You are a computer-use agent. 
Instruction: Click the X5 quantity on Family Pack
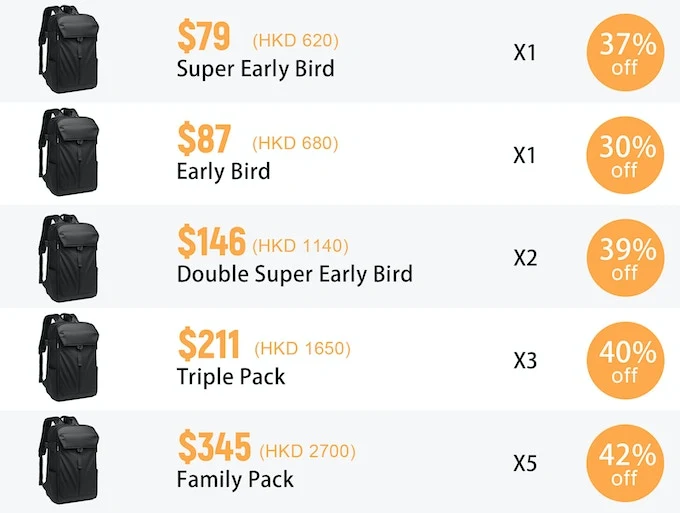525,464
